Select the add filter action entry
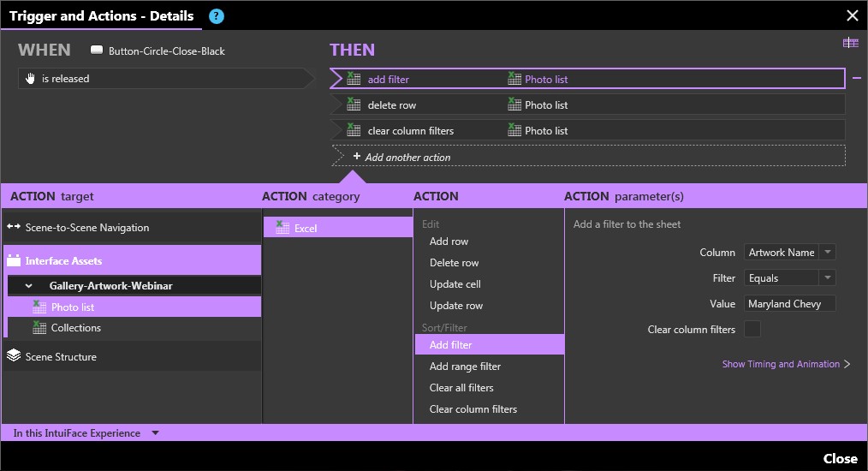This screenshot has width=868, height=471. click(x=587, y=79)
